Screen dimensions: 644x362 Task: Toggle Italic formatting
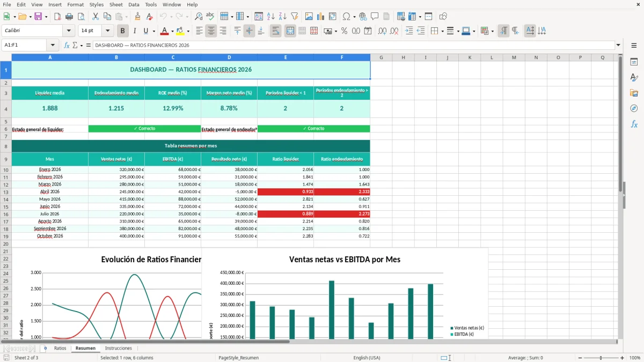135,31
